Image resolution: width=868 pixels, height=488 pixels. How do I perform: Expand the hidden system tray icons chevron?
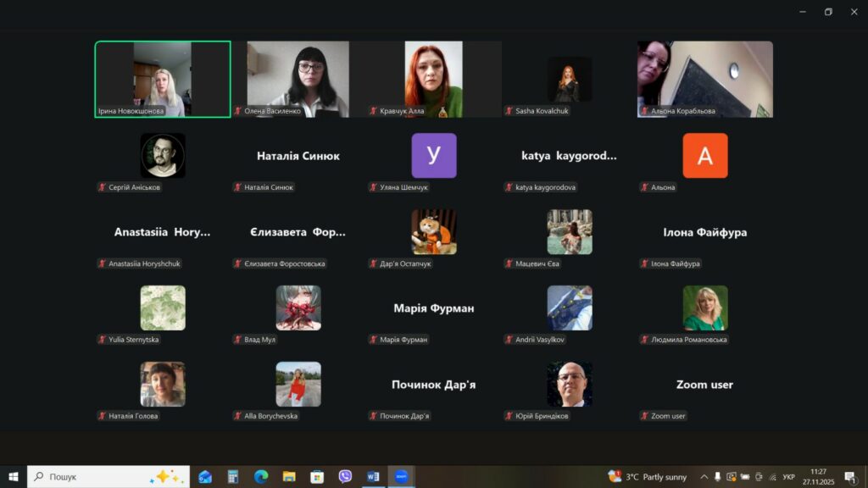[x=704, y=477]
